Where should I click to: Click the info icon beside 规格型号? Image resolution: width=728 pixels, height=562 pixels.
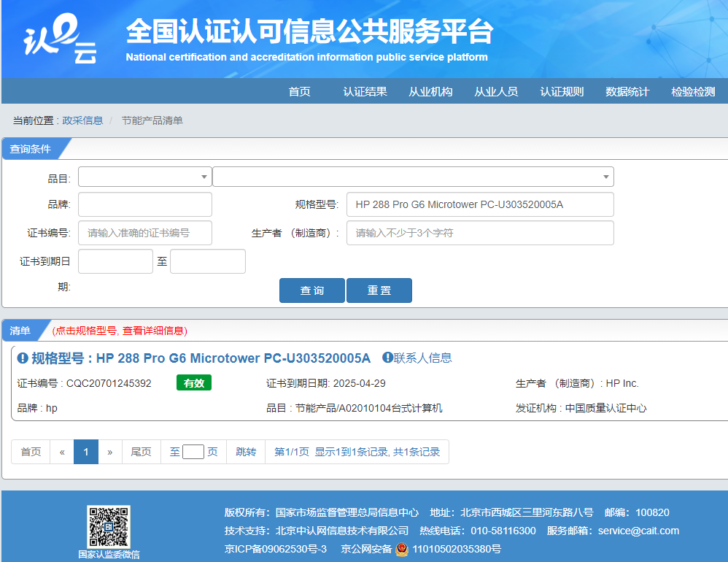click(x=23, y=358)
